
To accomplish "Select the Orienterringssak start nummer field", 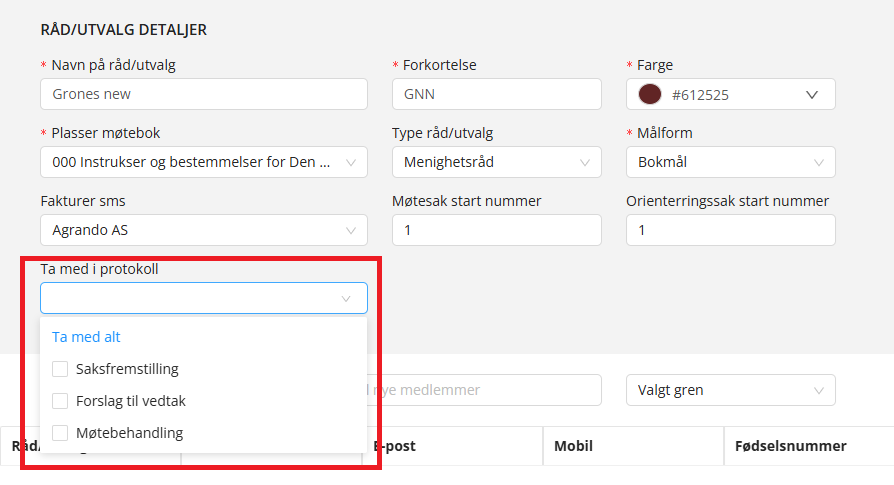I will tap(730, 230).
